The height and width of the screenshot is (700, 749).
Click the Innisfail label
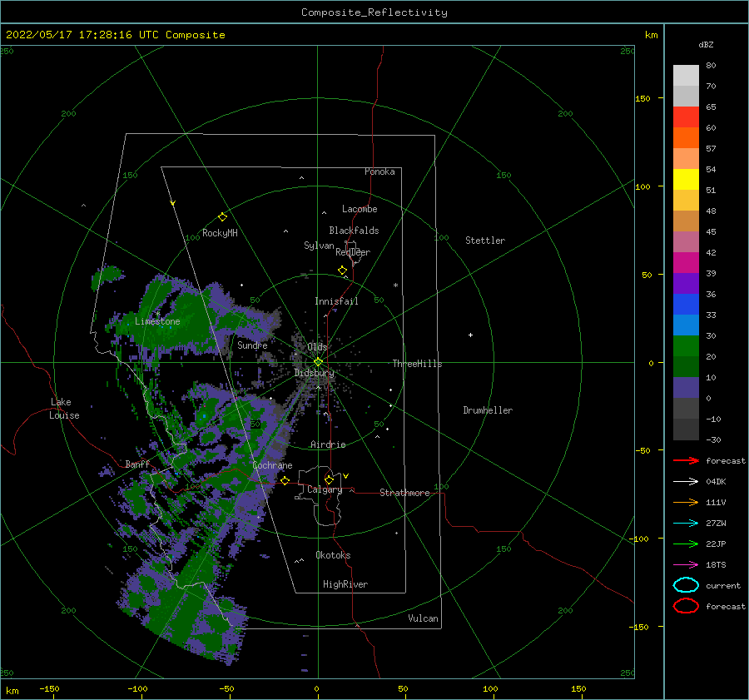tap(336, 301)
